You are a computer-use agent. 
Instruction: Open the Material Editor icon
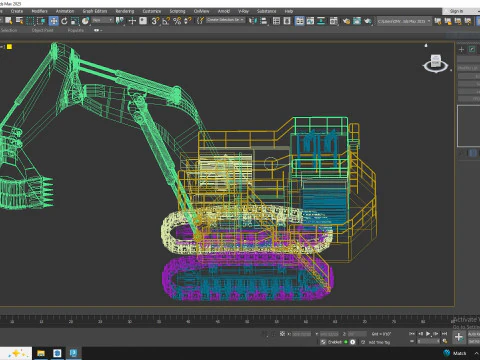point(333,21)
